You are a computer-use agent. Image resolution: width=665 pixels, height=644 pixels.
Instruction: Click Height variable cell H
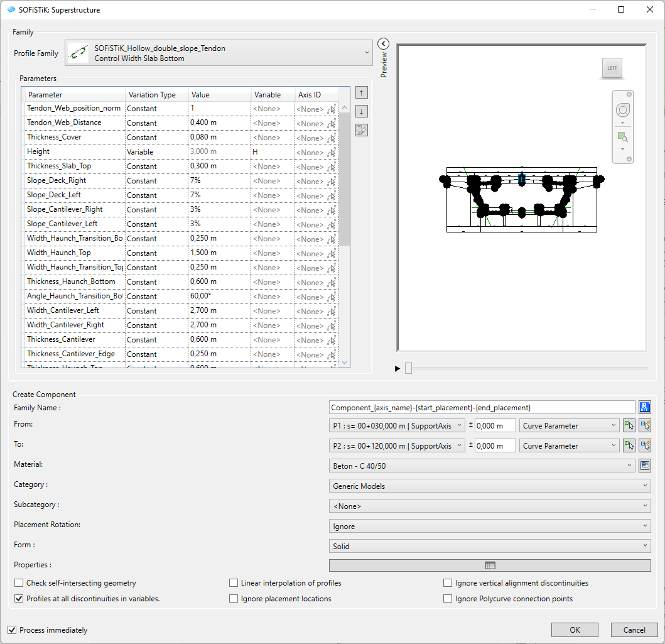pyautogui.click(x=273, y=152)
